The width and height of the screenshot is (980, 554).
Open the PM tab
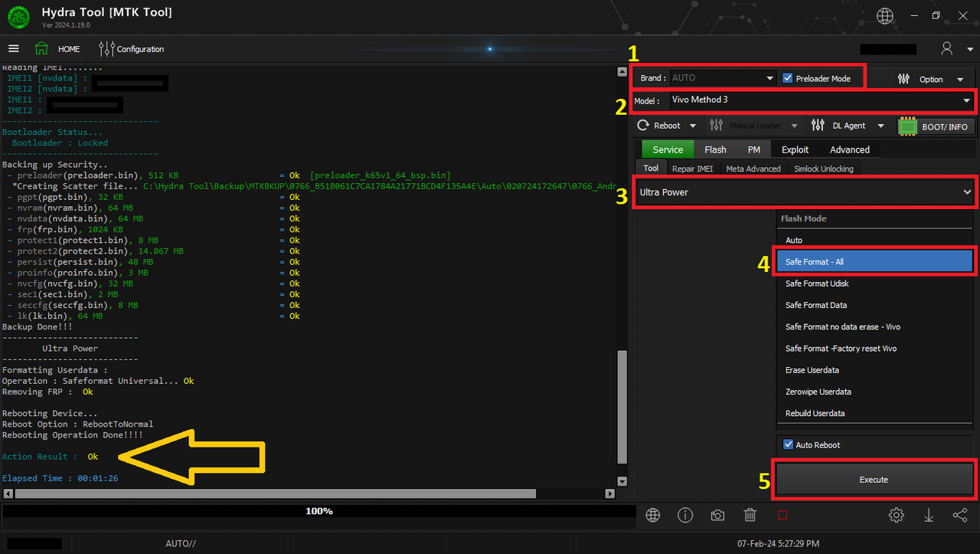click(754, 149)
